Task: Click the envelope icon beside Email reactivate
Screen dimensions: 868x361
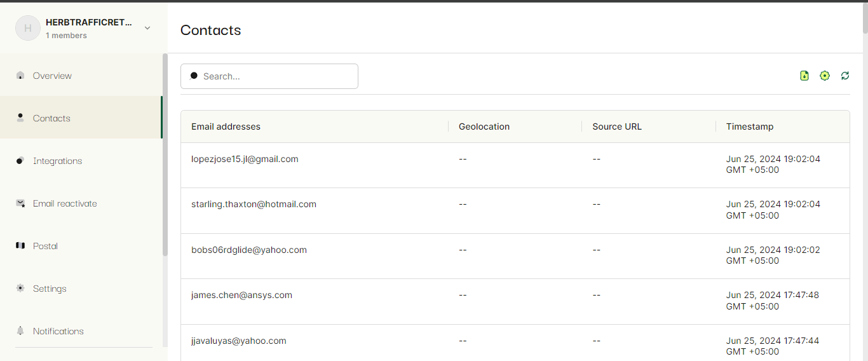Action: point(20,203)
